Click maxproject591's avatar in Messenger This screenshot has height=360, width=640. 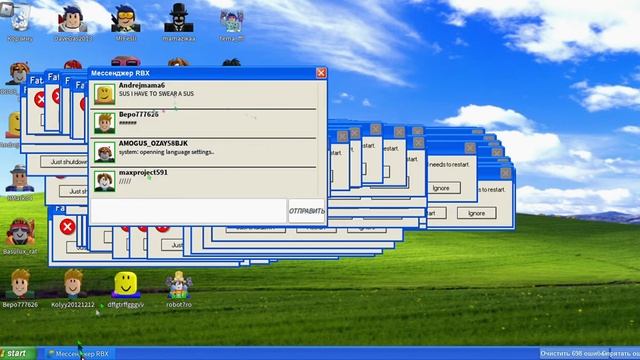click(x=104, y=181)
